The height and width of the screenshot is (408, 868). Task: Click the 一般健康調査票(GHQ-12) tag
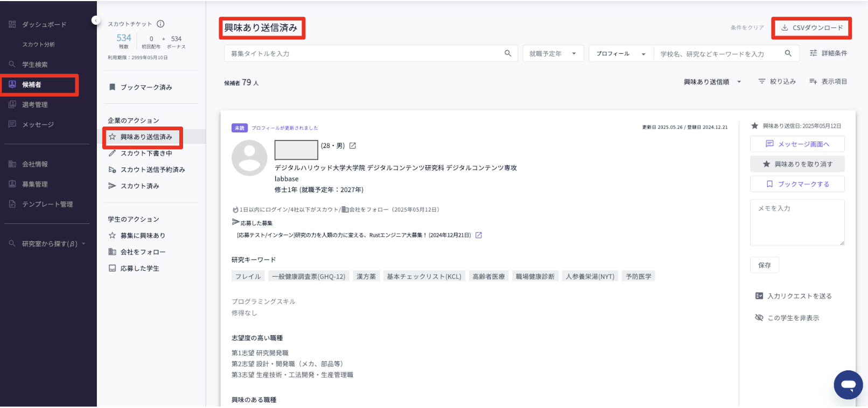(309, 276)
